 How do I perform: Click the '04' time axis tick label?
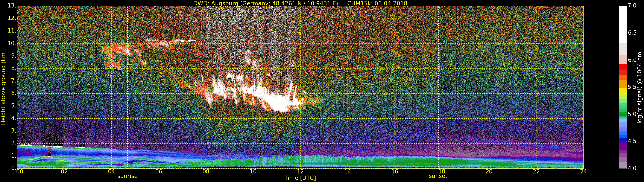111,172
